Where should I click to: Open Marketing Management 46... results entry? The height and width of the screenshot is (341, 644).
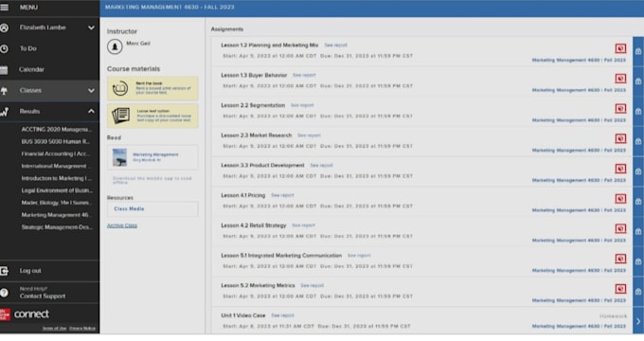56,215
